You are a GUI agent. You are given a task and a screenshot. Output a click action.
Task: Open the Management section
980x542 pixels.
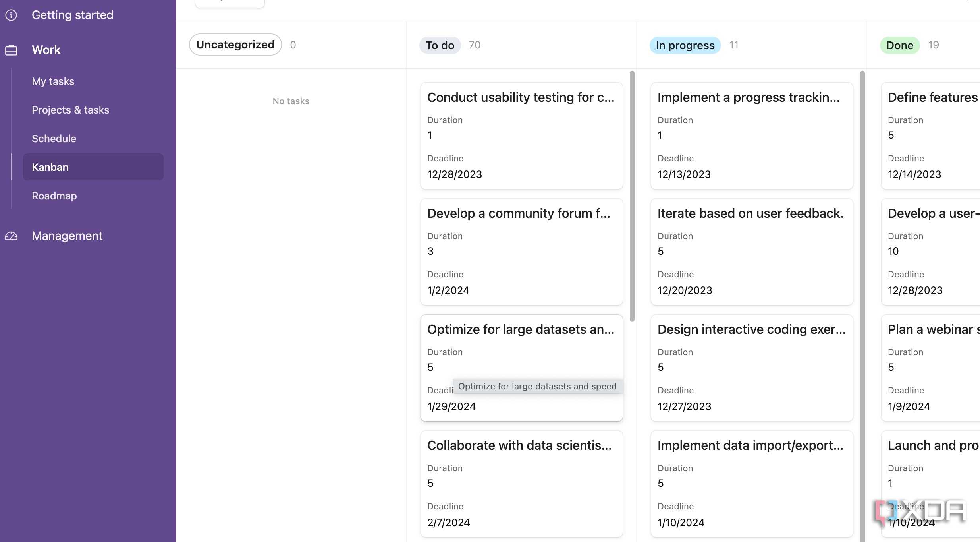pos(67,236)
